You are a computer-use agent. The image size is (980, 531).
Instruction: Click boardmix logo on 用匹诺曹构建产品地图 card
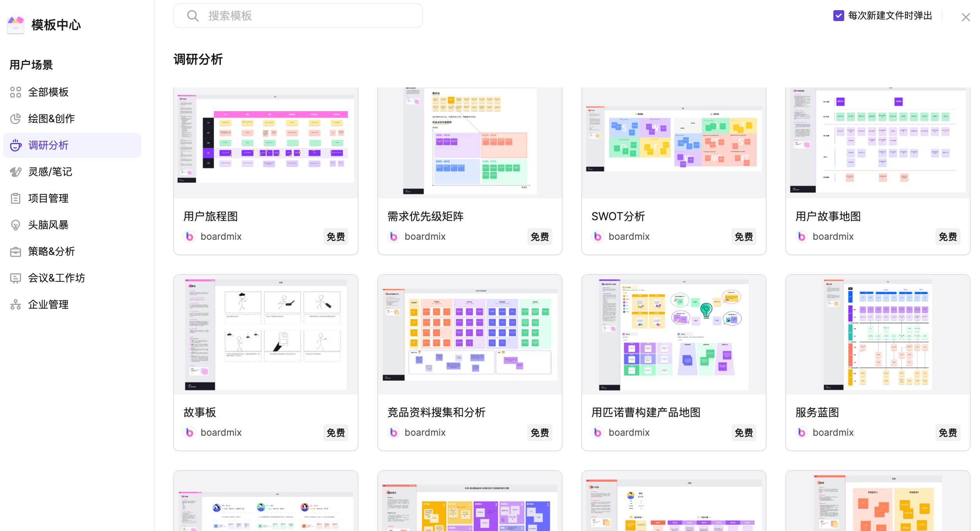pyautogui.click(x=598, y=433)
